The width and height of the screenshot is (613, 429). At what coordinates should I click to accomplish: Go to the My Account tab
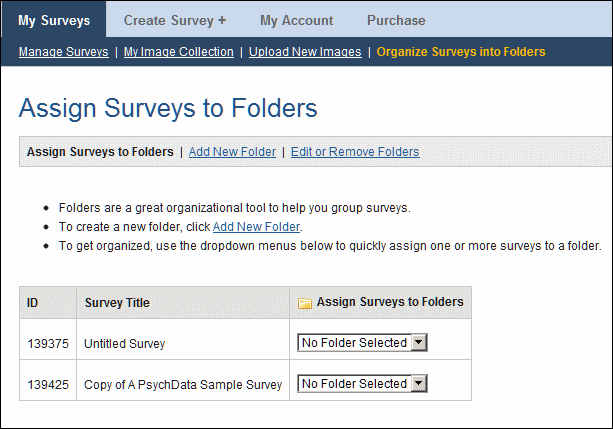[x=297, y=20]
